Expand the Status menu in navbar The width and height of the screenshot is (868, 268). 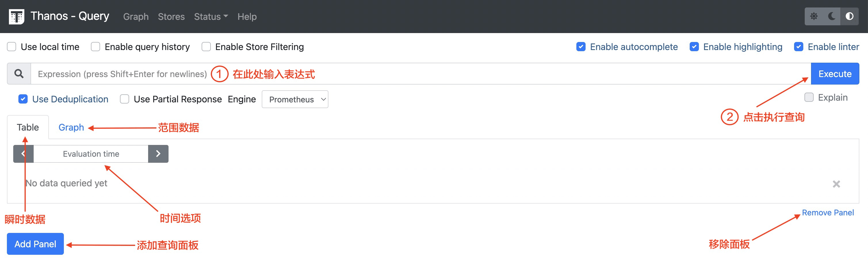[211, 16]
